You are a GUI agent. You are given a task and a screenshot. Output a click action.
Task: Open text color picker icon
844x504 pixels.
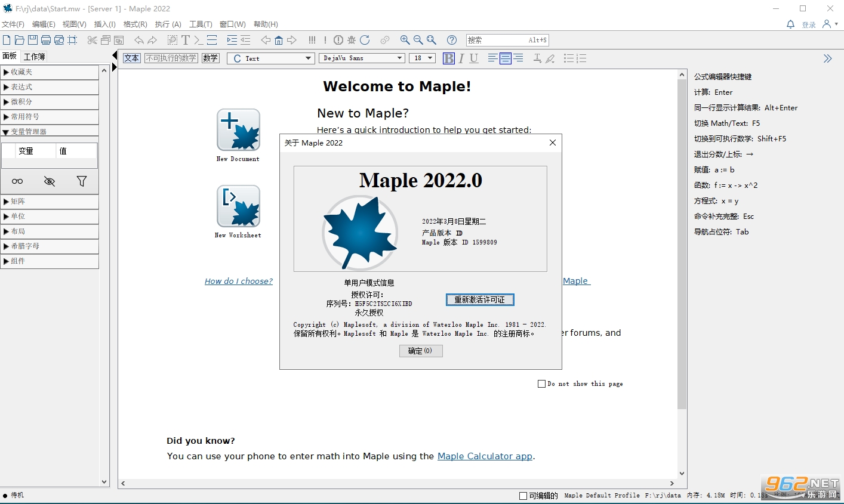tap(537, 58)
